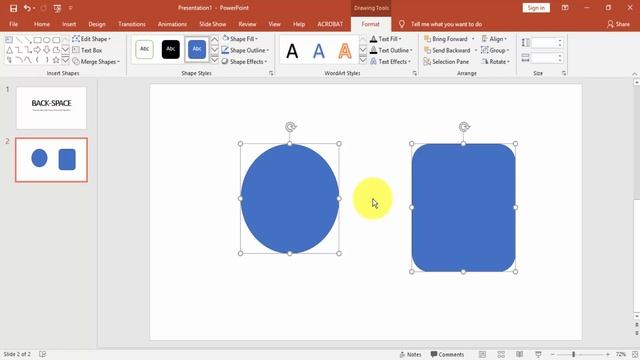Image resolution: width=640 pixels, height=360 pixels.
Task: Select the oval shape in Insert Shapes
Action: 47,40
